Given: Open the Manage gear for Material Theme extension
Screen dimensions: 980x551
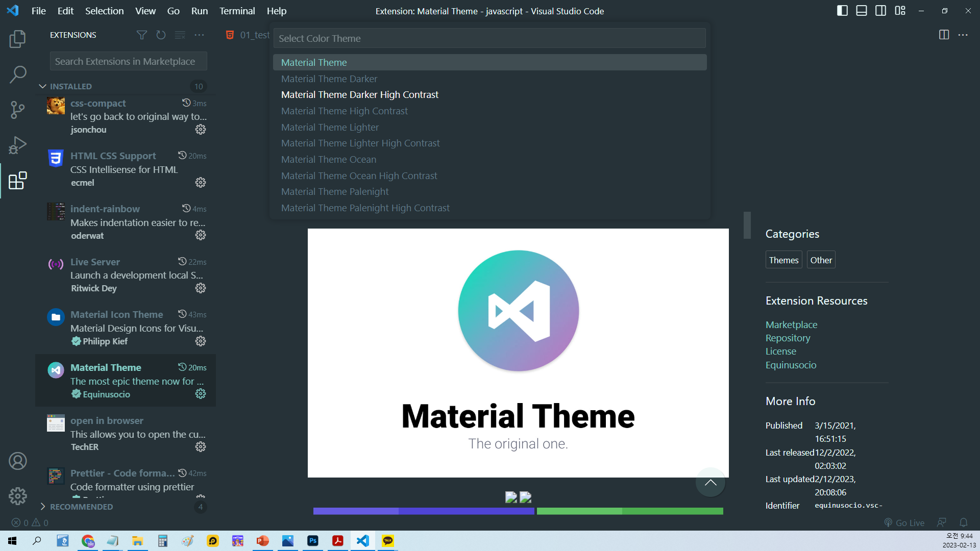Looking at the screenshot, I should tap(201, 394).
